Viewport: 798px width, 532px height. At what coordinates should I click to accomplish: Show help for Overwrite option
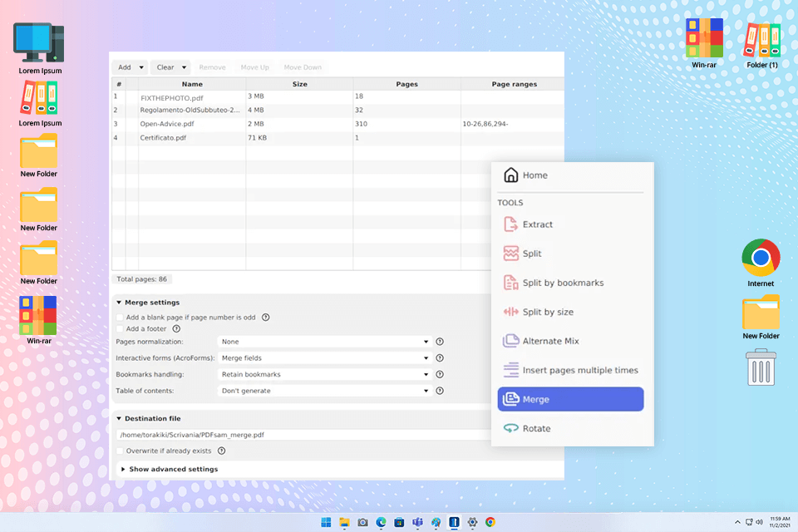pyautogui.click(x=221, y=451)
